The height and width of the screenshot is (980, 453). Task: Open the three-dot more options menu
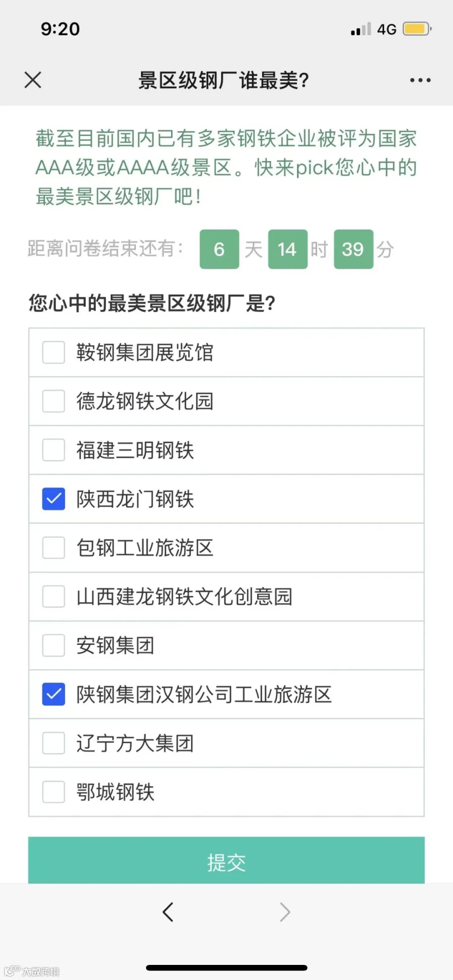coord(420,80)
